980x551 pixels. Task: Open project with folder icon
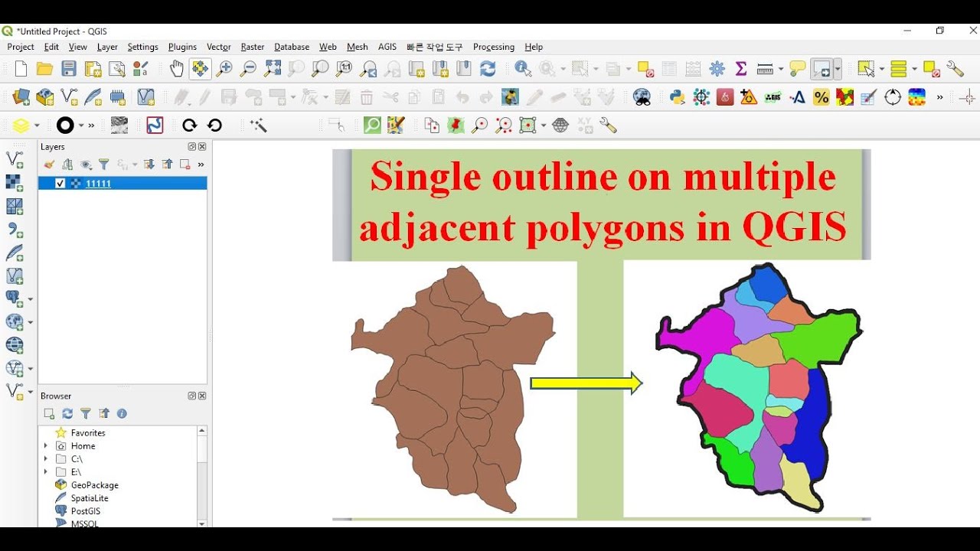point(44,69)
